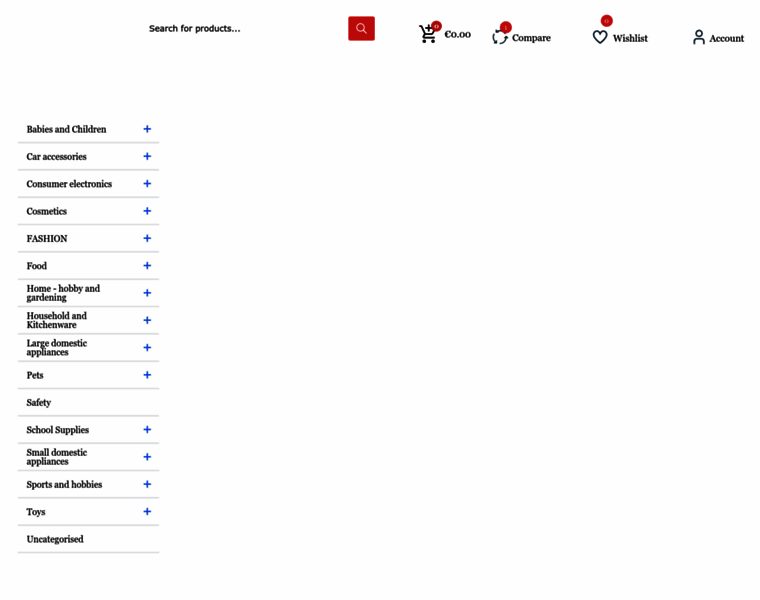Click the red search magnifier button
This screenshot has height=600, width=760.
361,29
